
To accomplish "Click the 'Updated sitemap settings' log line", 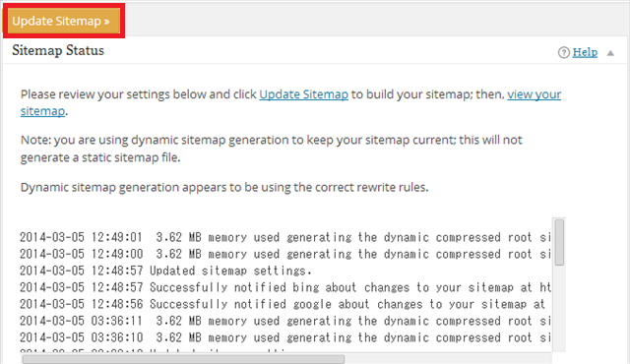I will [165, 271].
